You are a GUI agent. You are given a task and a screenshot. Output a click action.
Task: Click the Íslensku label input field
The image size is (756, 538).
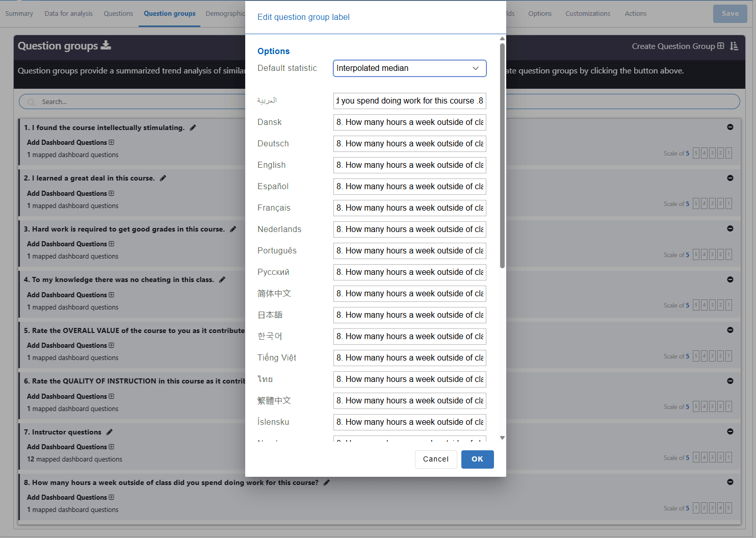(409, 422)
